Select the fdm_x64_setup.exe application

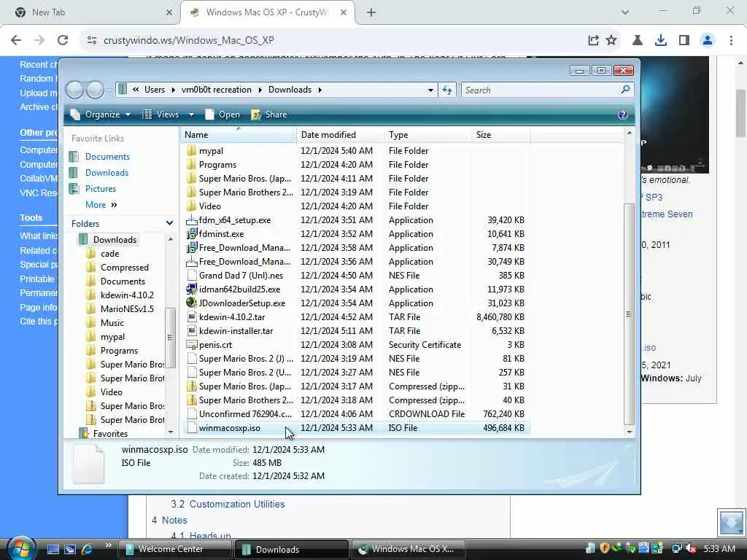(234, 220)
